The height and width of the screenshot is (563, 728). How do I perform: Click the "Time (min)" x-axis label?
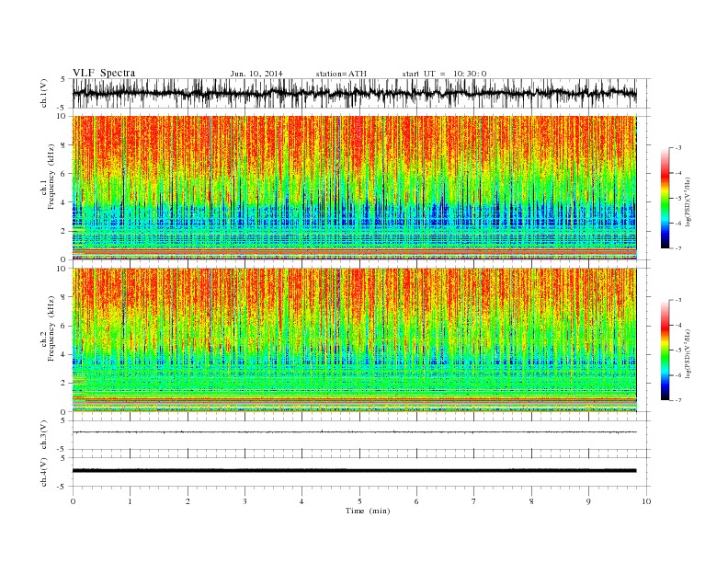(368, 511)
